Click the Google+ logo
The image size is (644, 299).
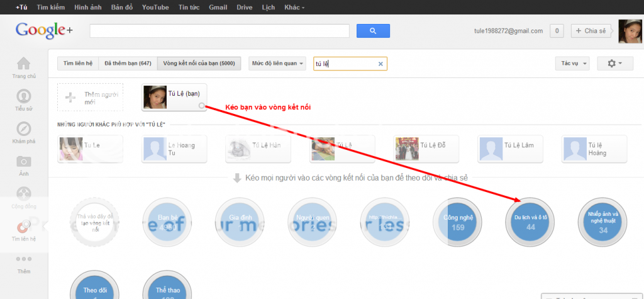[x=44, y=31]
